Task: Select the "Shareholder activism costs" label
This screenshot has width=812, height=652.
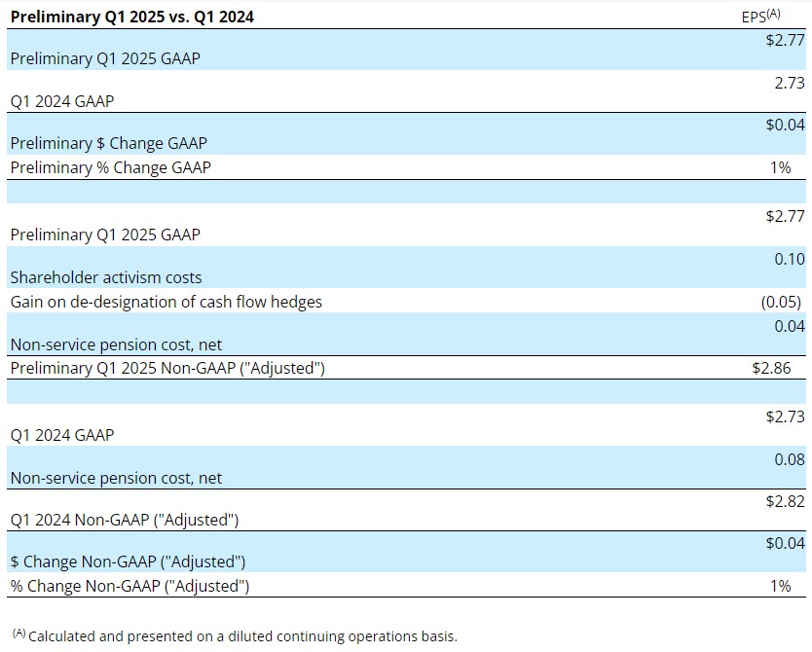Action: (x=106, y=277)
